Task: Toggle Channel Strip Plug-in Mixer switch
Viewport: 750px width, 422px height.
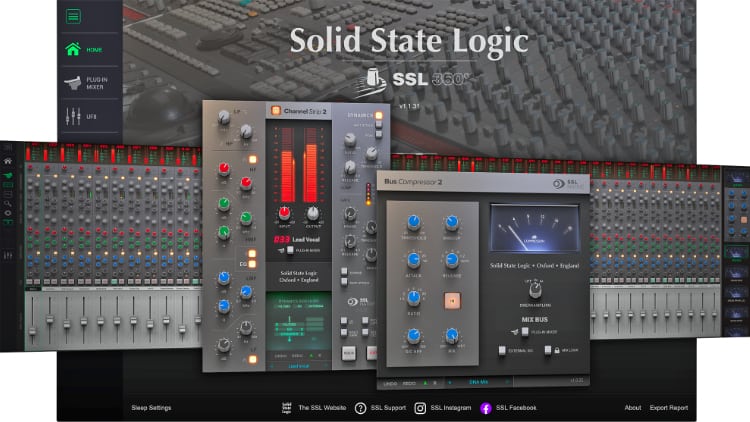Action: coord(290,250)
